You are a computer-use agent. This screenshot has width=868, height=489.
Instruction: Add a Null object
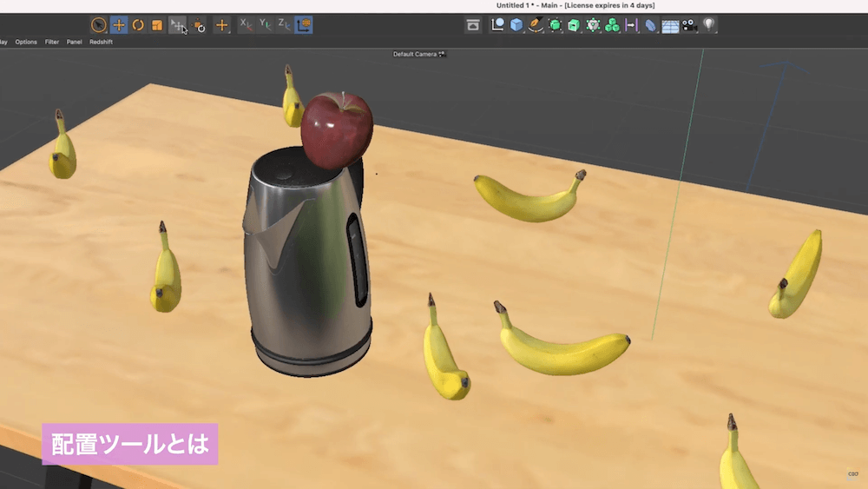click(497, 25)
